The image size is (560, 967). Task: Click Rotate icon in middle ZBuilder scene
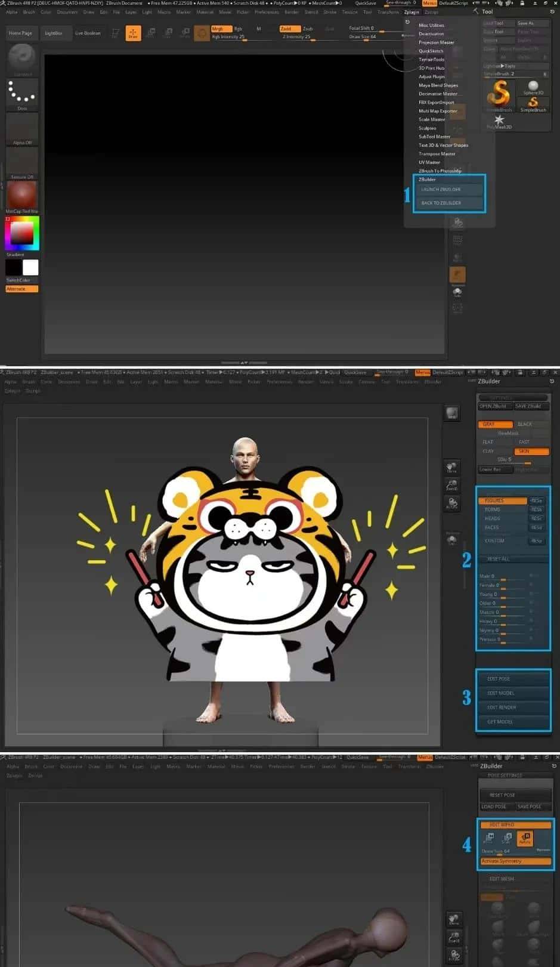[x=451, y=503]
